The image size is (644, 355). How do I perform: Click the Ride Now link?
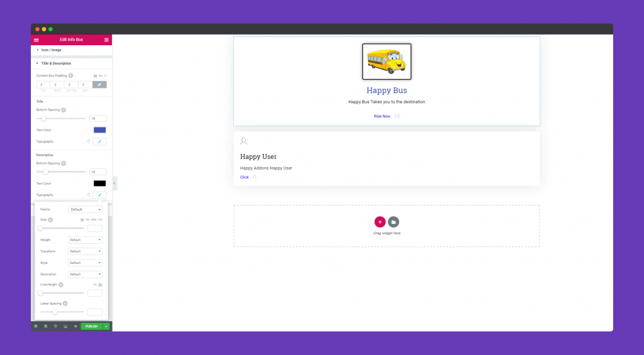click(382, 116)
